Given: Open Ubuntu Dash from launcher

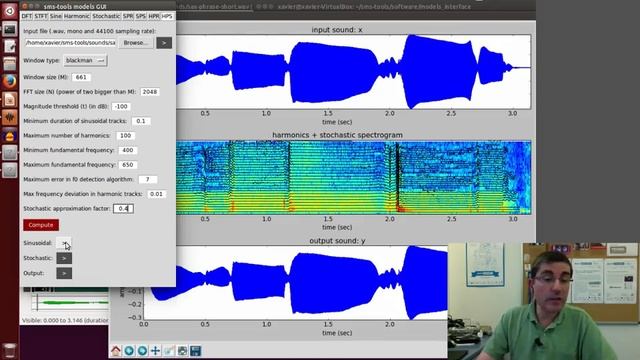Looking at the screenshot, I should (x=9, y=11).
